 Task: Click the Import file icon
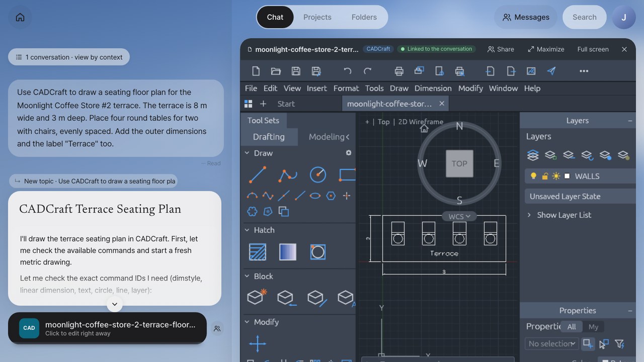click(x=490, y=71)
